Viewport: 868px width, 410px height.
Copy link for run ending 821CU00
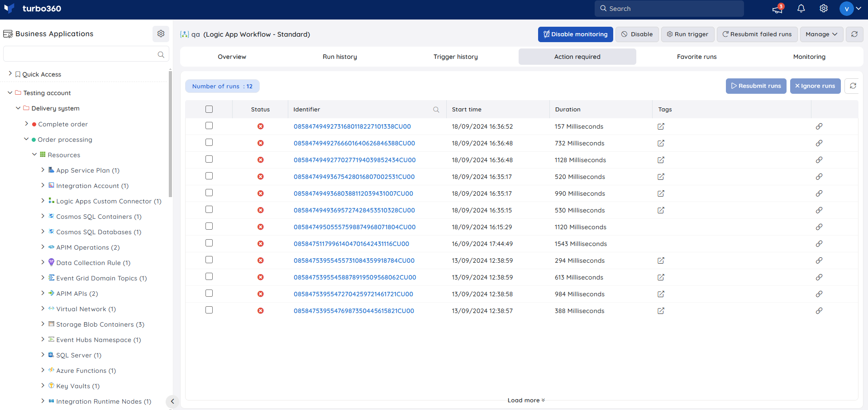[x=819, y=311]
